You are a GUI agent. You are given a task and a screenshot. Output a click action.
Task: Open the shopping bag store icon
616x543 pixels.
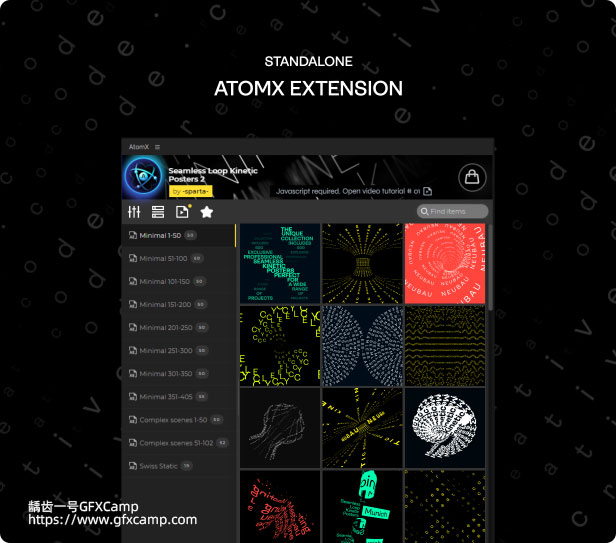coord(472,177)
